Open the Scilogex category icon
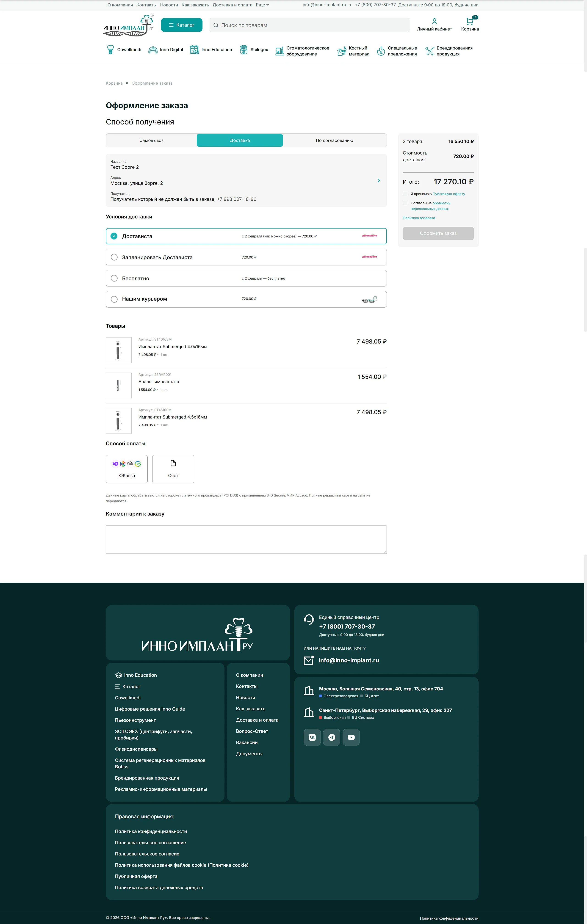This screenshot has height=924, width=587. coord(244,50)
